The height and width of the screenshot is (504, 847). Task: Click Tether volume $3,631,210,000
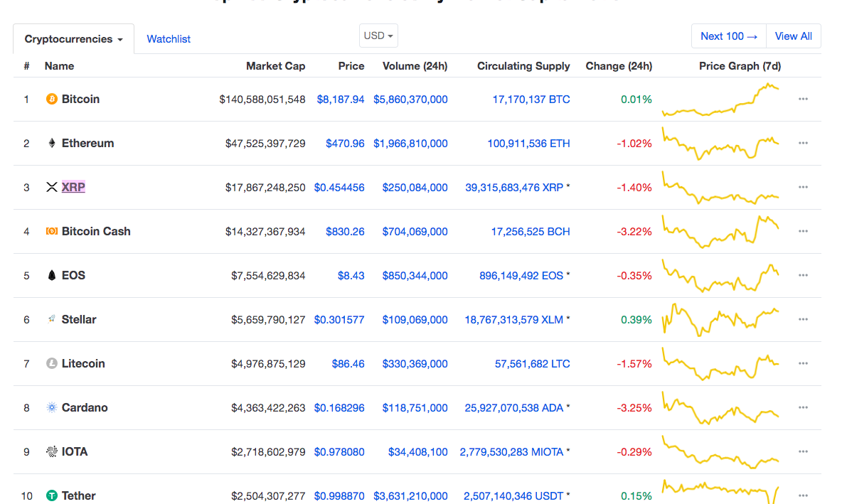coord(410,496)
